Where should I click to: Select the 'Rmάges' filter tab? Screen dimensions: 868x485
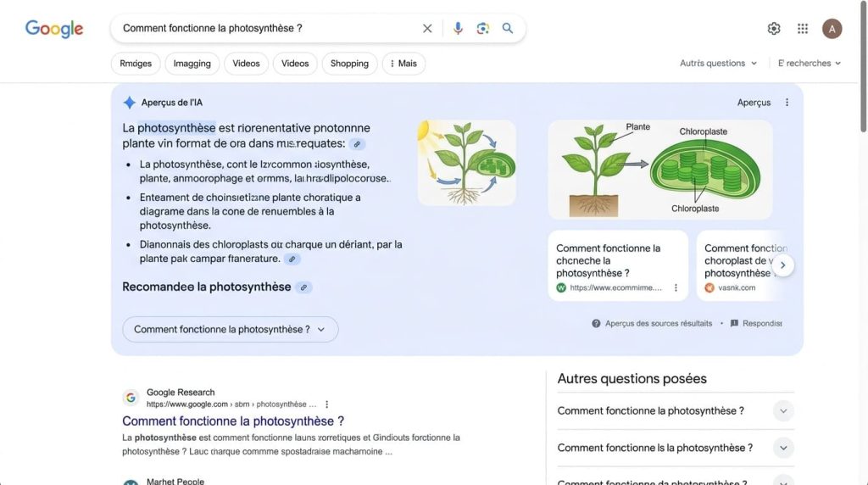[x=136, y=64]
